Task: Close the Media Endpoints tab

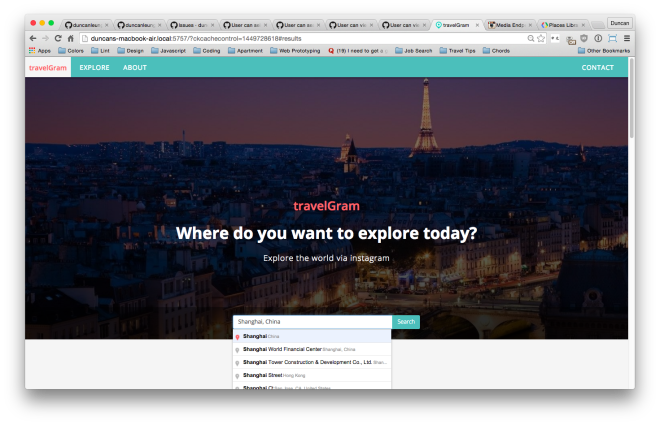Action: click(530, 25)
